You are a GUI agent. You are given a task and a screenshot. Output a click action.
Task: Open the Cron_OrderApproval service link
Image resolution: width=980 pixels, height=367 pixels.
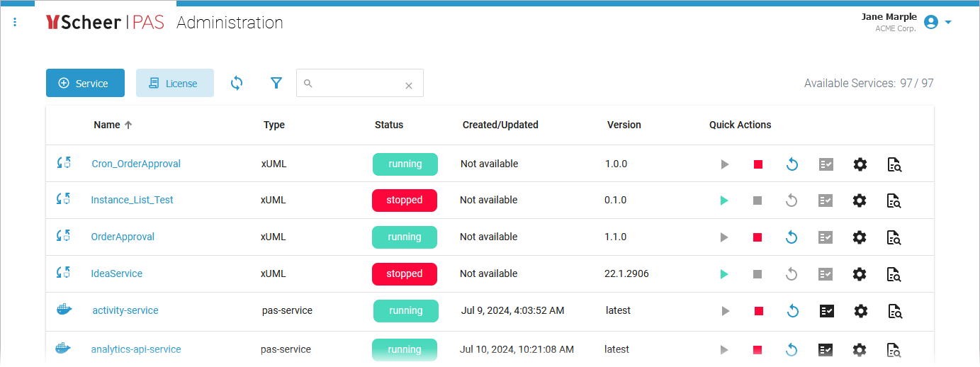click(136, 164)
